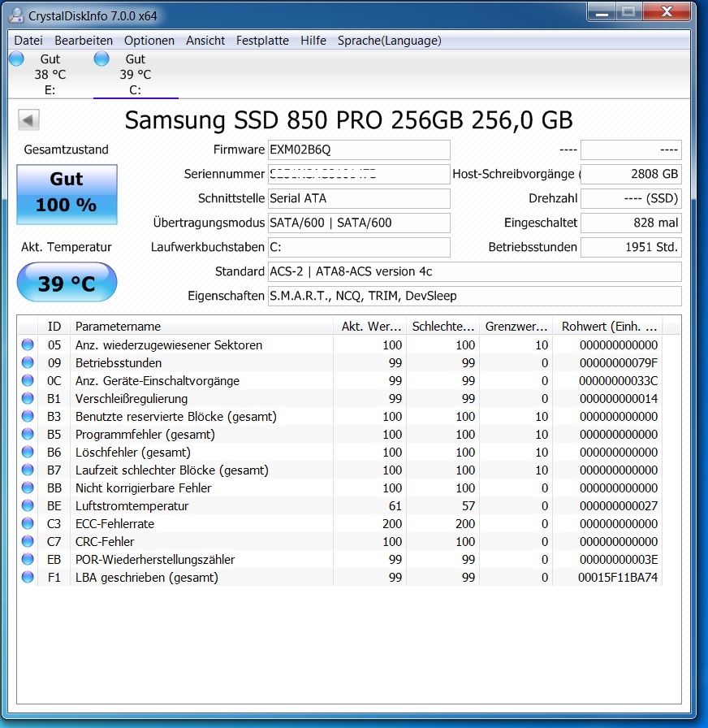
Task: Select 'Anz. wiederzugewiesener Sektoren' row text
Action: click(x=169, y=345)
